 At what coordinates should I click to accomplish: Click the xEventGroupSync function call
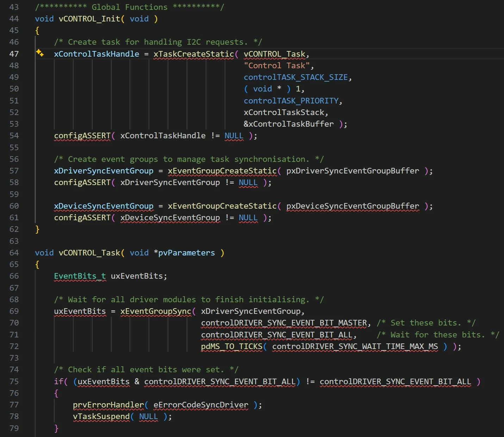pyautogui.click(x=156, y=311)
